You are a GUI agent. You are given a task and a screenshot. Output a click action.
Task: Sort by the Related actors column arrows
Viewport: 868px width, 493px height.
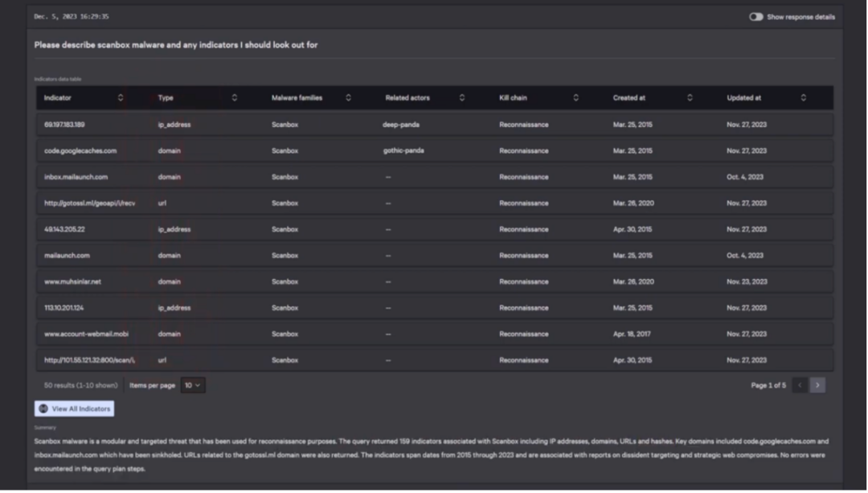click(x=461, y=98)
